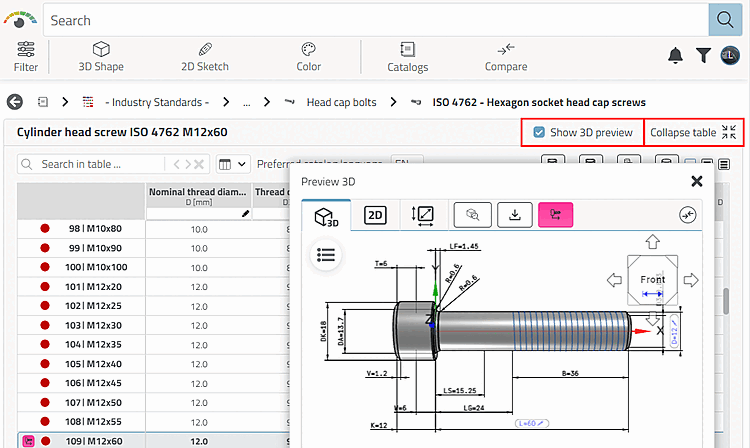Click the download icon in Preview 3D
This screenshot has height=448, width=750.
click(515, 215)
